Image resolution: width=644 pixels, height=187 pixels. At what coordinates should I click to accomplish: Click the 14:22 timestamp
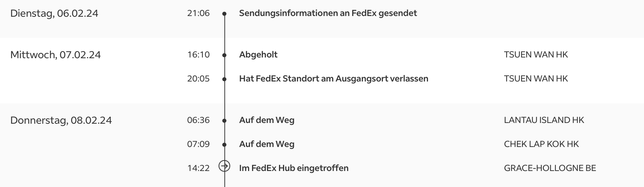199,168
